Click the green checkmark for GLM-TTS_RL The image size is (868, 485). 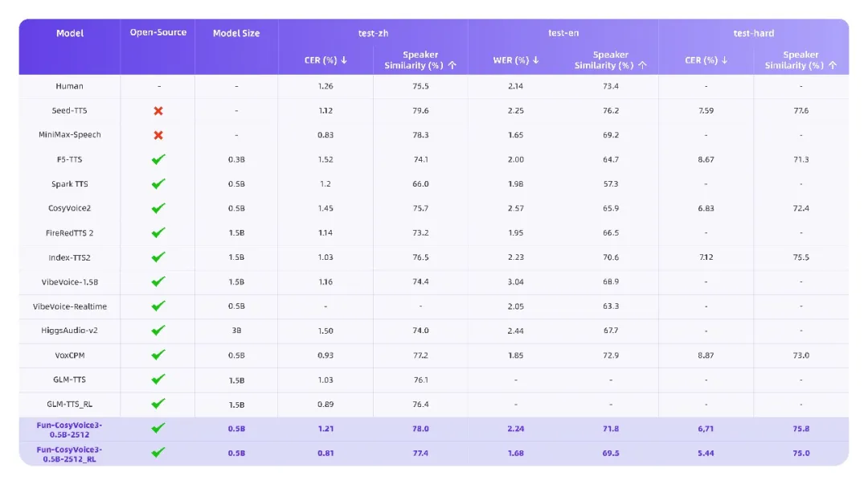(x=158, y=404)
